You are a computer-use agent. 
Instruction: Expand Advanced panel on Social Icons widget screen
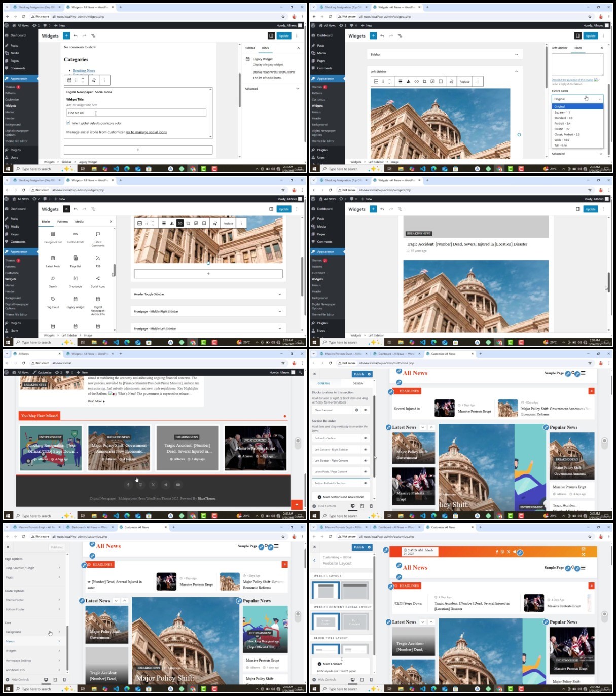coord(272,89)
